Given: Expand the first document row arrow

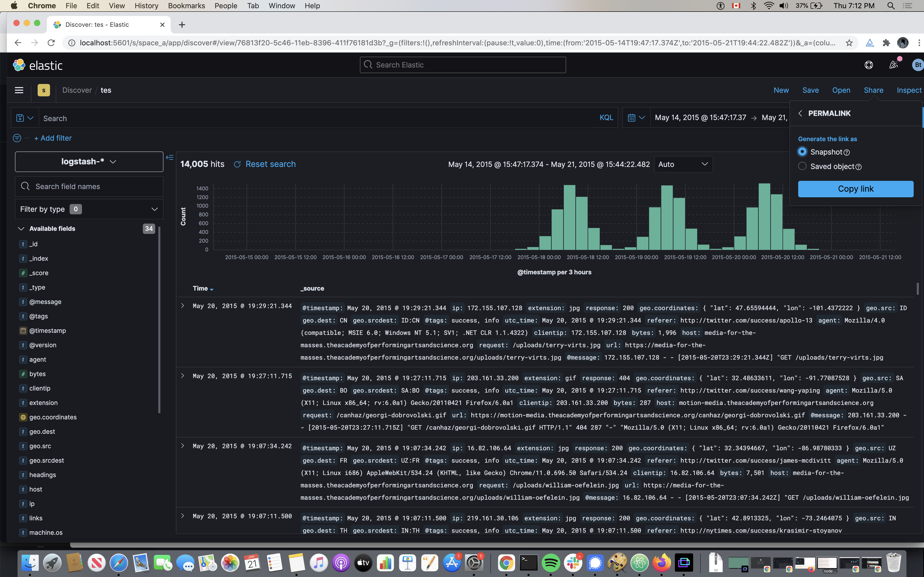Looking at the screenshot, I should (x=183, y=306).
